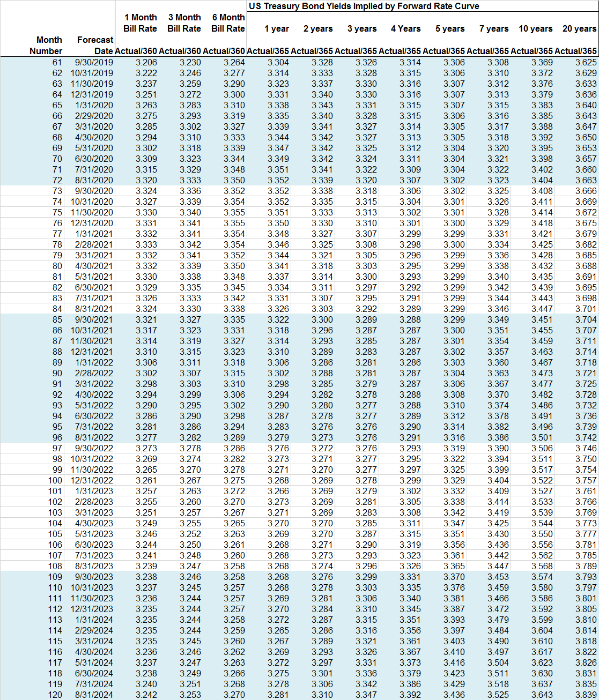Select 7 years yield 3.436 in row 106
Viewport: 599px width, 700px height.
498,545
